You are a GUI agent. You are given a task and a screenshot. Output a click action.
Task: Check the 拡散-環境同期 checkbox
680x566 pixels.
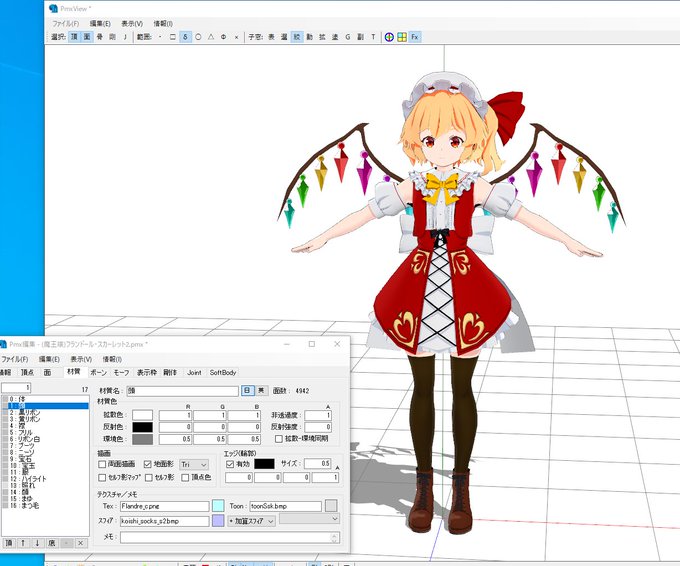(x=279, y=439)
